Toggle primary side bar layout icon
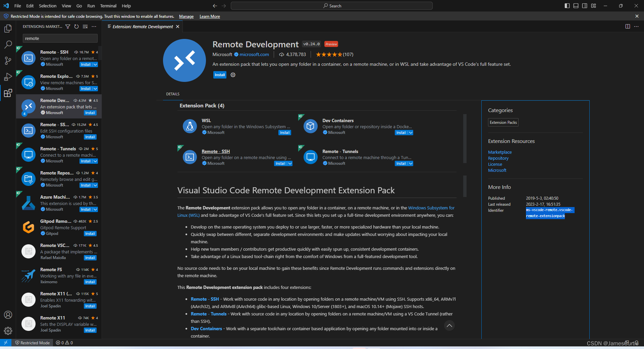This screenshot has height=349, width=644. point(567,6)
